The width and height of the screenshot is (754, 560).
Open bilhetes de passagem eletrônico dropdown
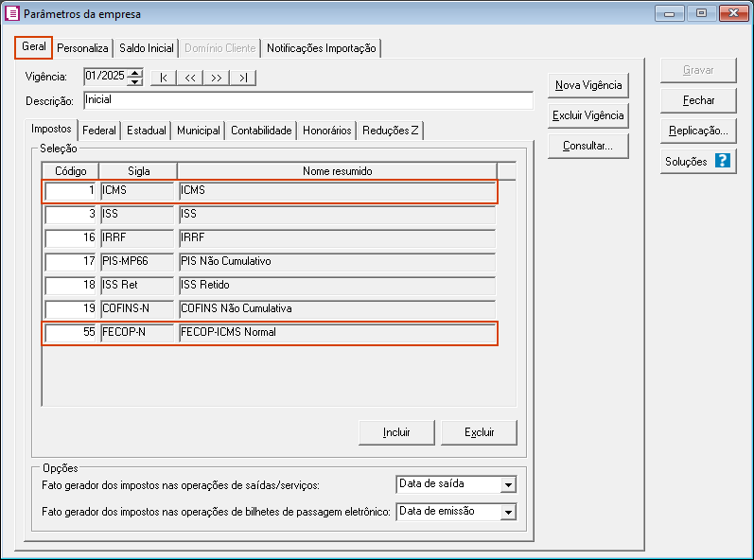click(508, 512)
